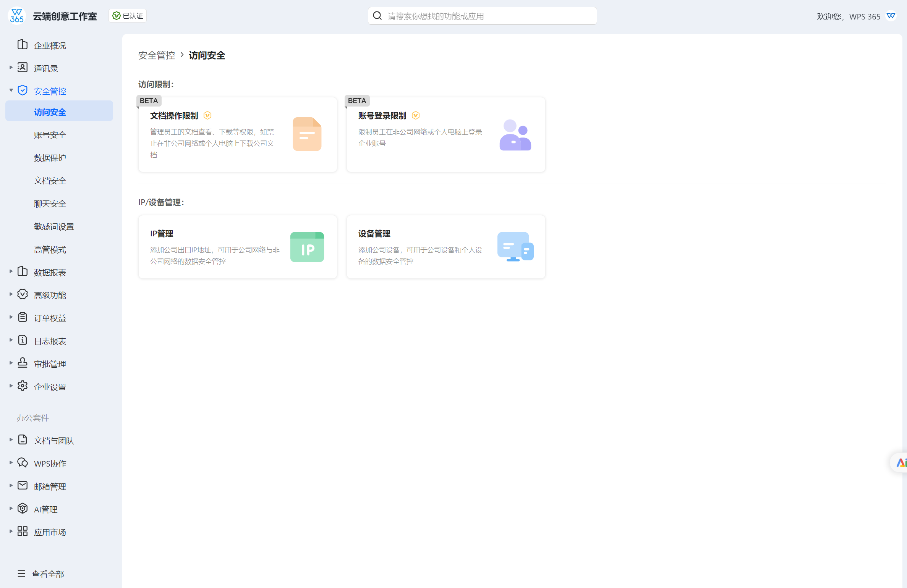Click the purple users icon in 账号登录限制

(515, 135)
